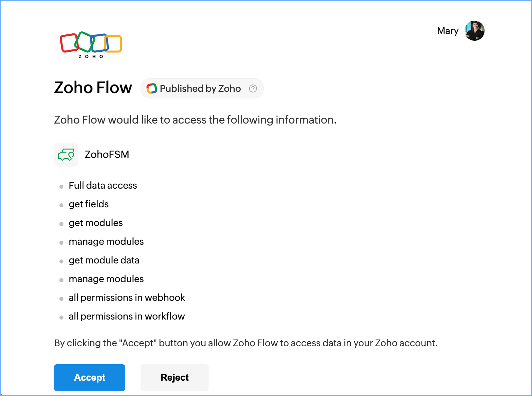
Task: Click Mary's profile avatar
Action: pos(474,31)
